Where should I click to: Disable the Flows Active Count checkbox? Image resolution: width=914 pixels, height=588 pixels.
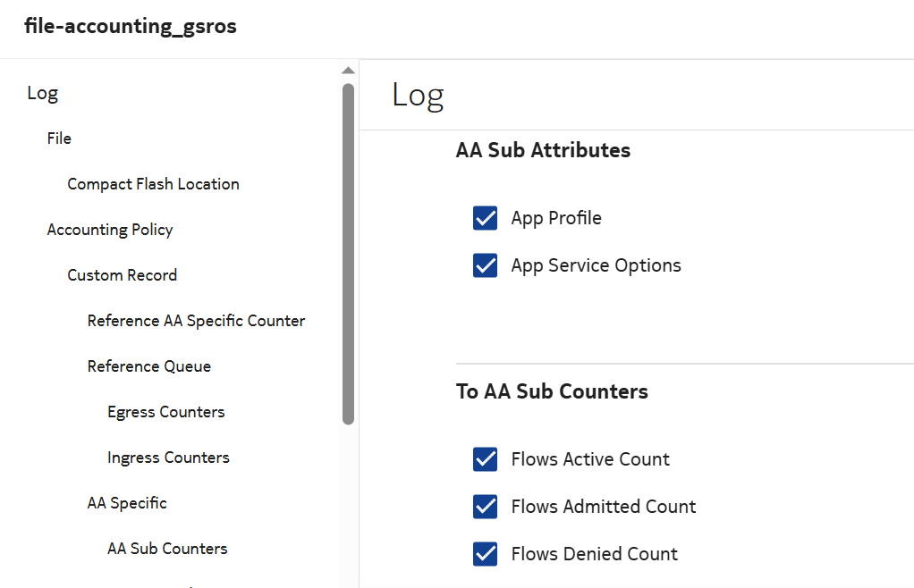(x=485, y=459)
